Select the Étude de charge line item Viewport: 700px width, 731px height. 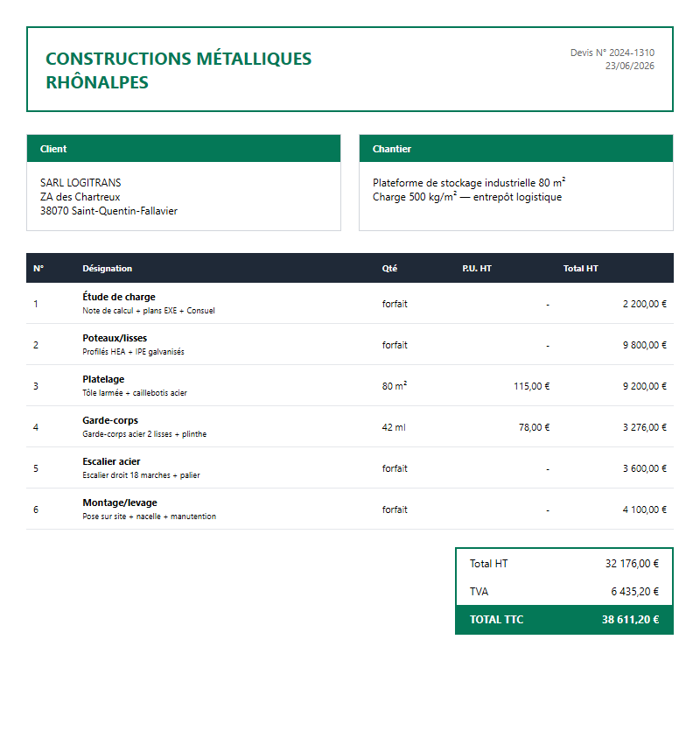349,304
